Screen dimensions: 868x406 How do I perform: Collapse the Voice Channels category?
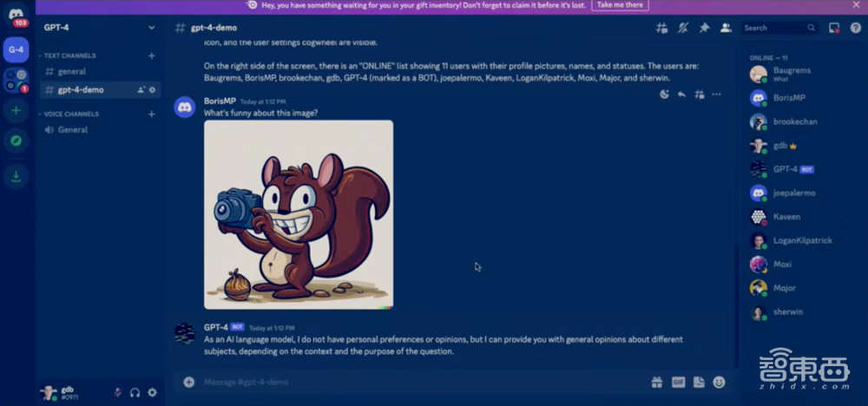(x=71, y=114)
